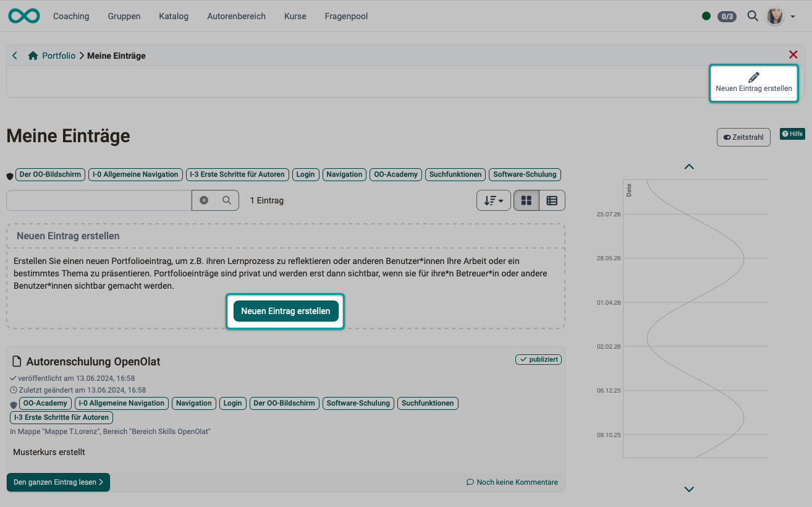812x507 pixels.
Task: Open the search magnifier in top bar
Action: [x=752, y=16]
